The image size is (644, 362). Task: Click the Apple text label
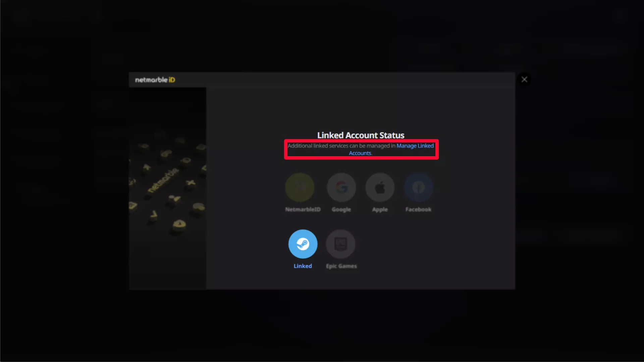point(380,209)
